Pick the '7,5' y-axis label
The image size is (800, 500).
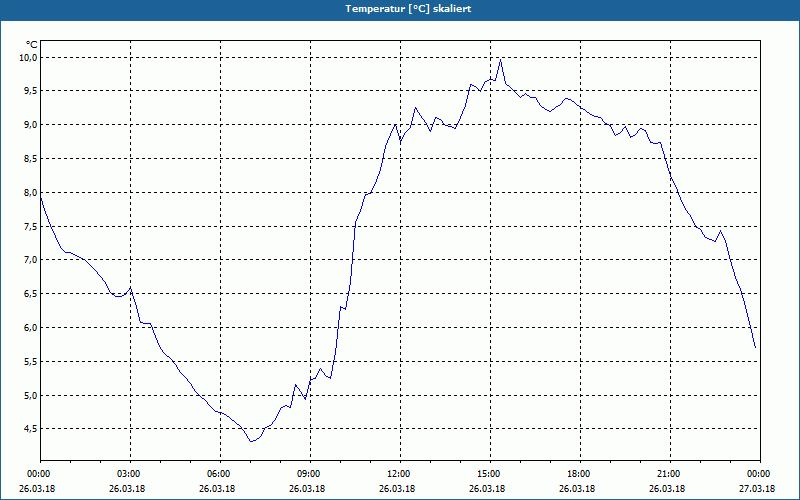click(x=31, y=227)
